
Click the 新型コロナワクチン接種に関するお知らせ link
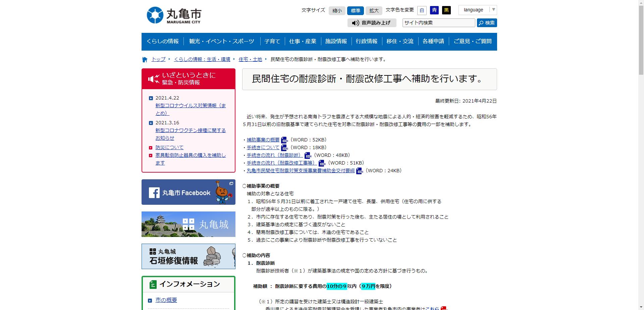pos(191,131)
